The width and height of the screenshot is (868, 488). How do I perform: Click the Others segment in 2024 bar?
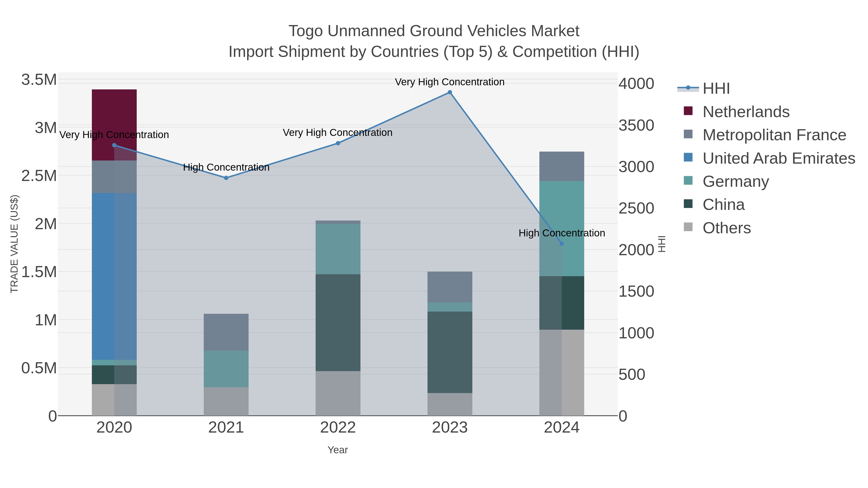pyautogui.click(x=562, y=373)
